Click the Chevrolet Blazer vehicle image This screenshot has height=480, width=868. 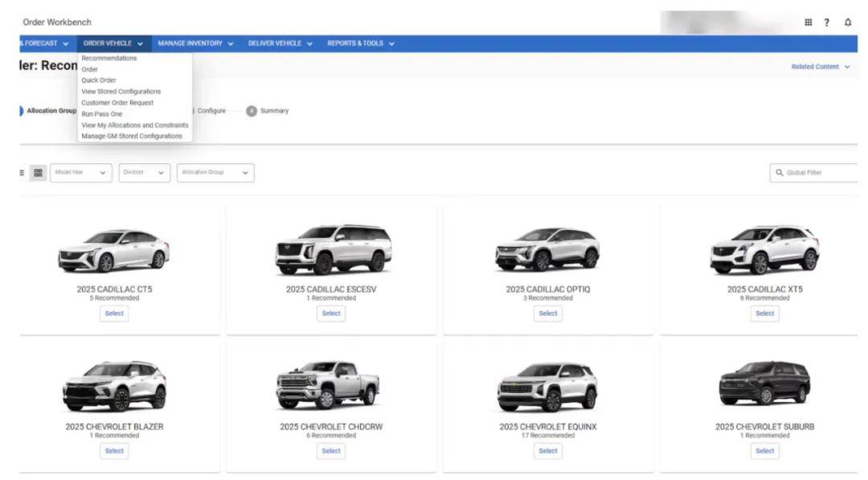click(115, 386)
